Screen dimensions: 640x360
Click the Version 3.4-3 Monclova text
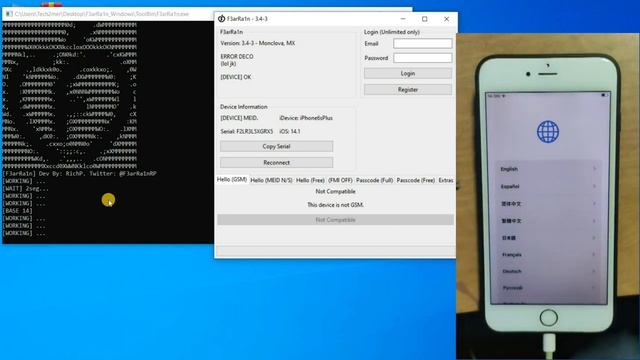[258, 43]
